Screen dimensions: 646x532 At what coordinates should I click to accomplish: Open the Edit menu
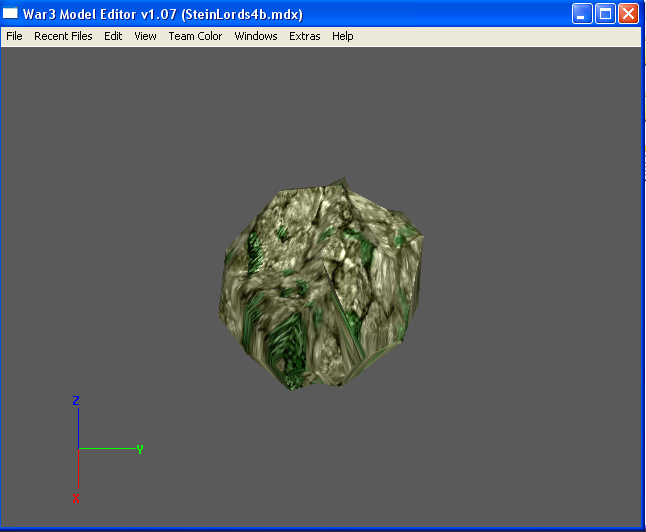113,36
